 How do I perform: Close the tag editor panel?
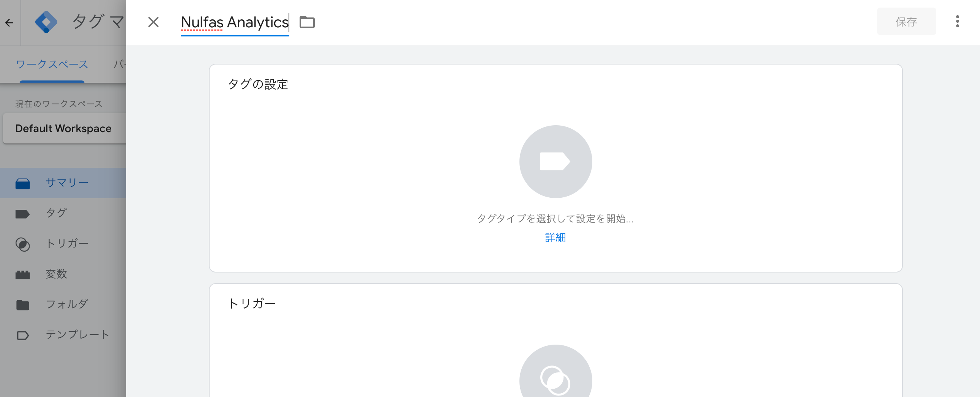tap(153, 22)
